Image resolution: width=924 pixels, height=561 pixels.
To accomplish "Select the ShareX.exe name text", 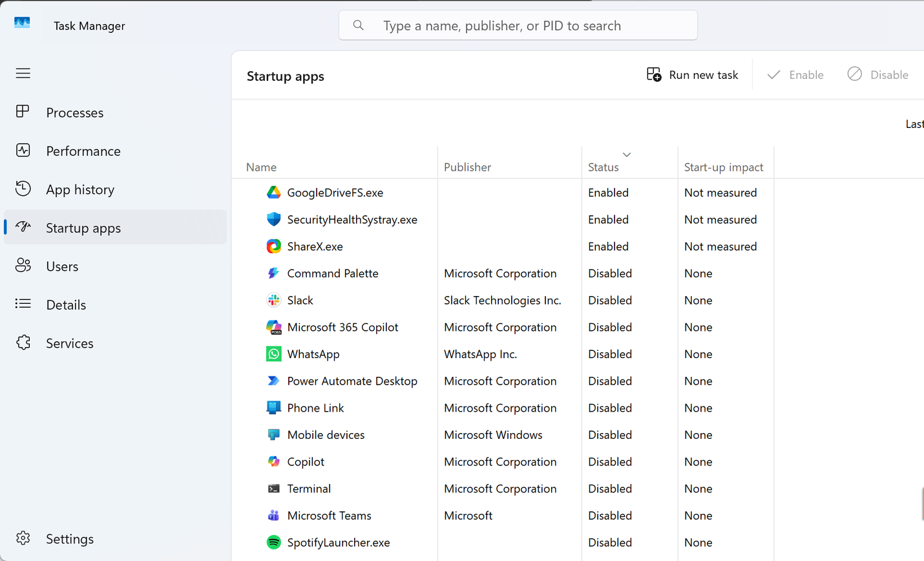I will (x=315, y=246).
